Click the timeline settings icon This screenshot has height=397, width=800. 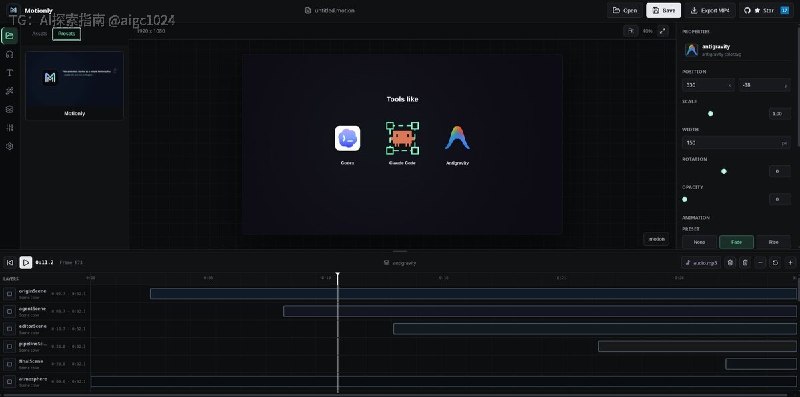coord(730,262)
